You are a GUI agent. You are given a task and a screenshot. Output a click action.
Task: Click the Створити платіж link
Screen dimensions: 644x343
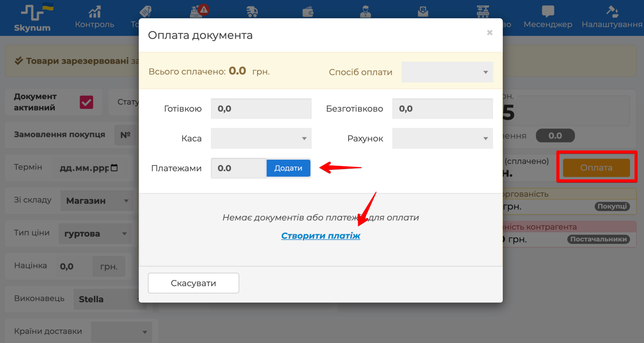click(321, 236)
